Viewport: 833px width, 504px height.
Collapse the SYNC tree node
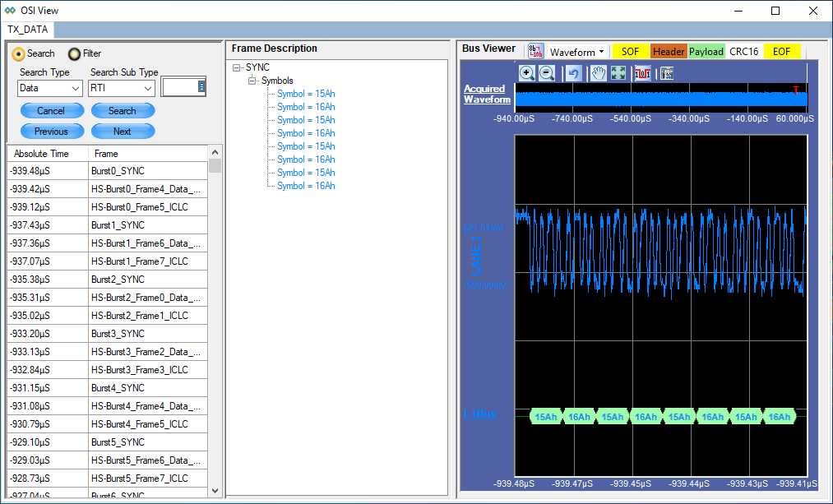point(237,67)
